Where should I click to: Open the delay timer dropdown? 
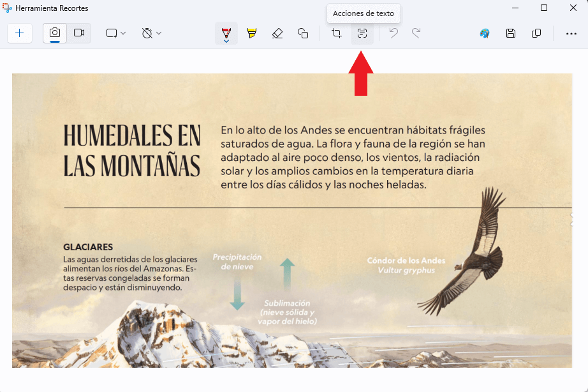pos(152,33)
